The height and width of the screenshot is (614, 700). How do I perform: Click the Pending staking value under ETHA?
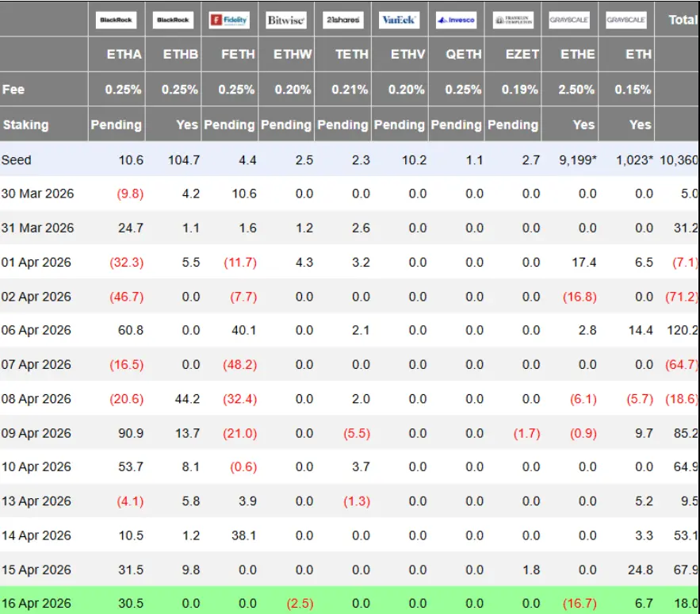(x=116, y=125)
